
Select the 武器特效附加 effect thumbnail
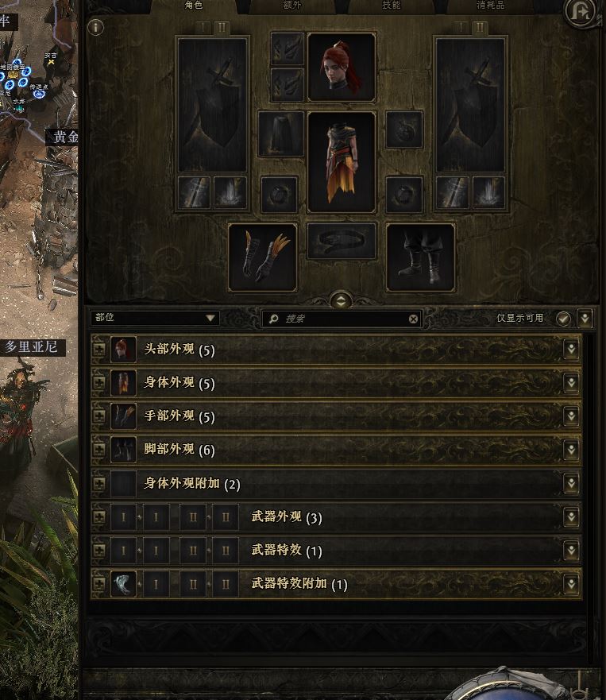[x=123, y=583]
